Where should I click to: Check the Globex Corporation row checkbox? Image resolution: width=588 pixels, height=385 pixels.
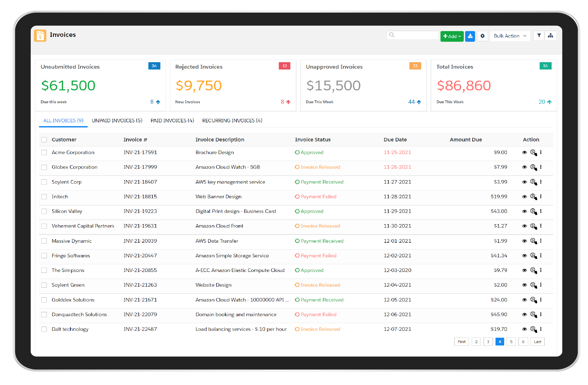[x=44, y=167]
